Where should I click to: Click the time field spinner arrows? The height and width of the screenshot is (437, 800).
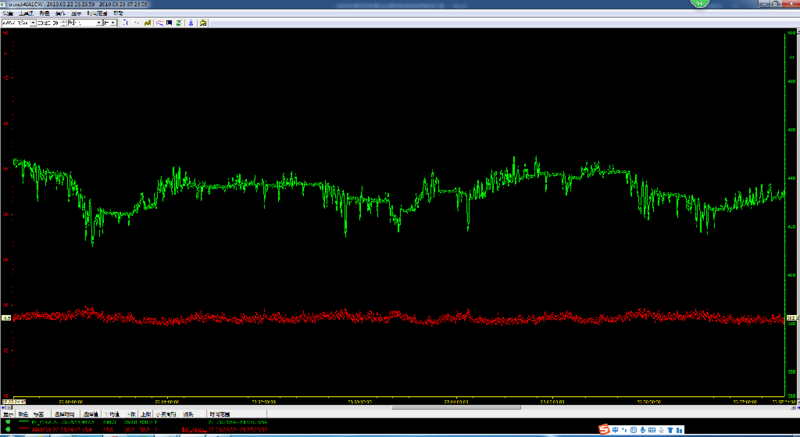click(64, 23)
